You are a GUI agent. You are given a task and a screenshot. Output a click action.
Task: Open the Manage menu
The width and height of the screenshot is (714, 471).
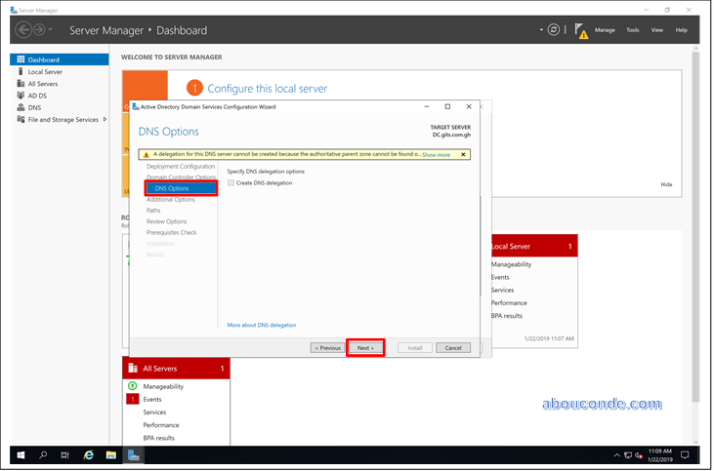point(605,30)
